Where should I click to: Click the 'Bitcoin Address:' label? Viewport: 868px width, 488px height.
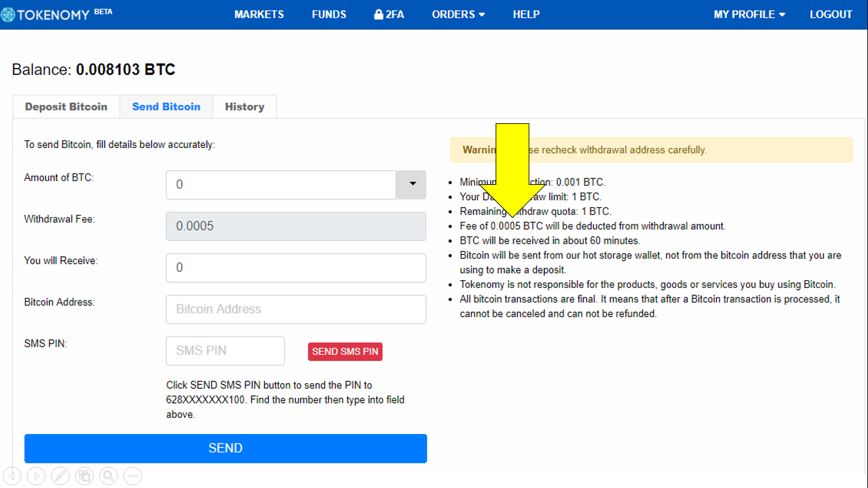[59, 302]
